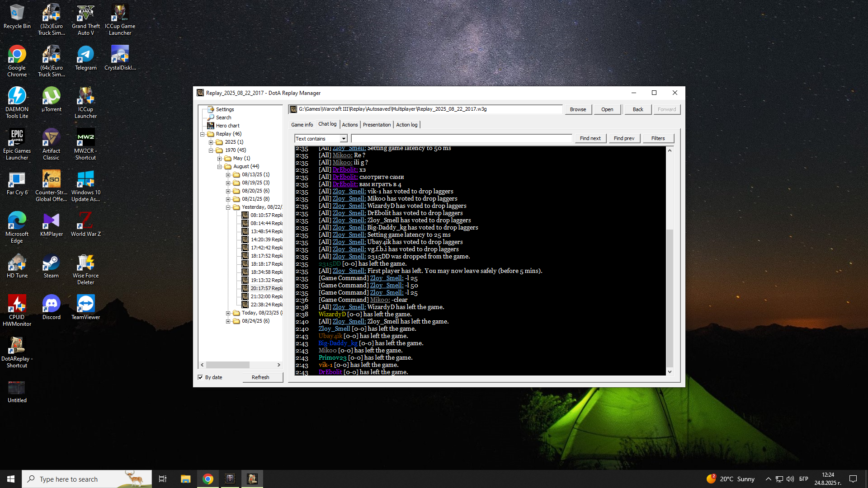Toggle the By date checkbox
Image resolution: width=868 pixels, height=488 pixels.
click(x=200, y=377)
